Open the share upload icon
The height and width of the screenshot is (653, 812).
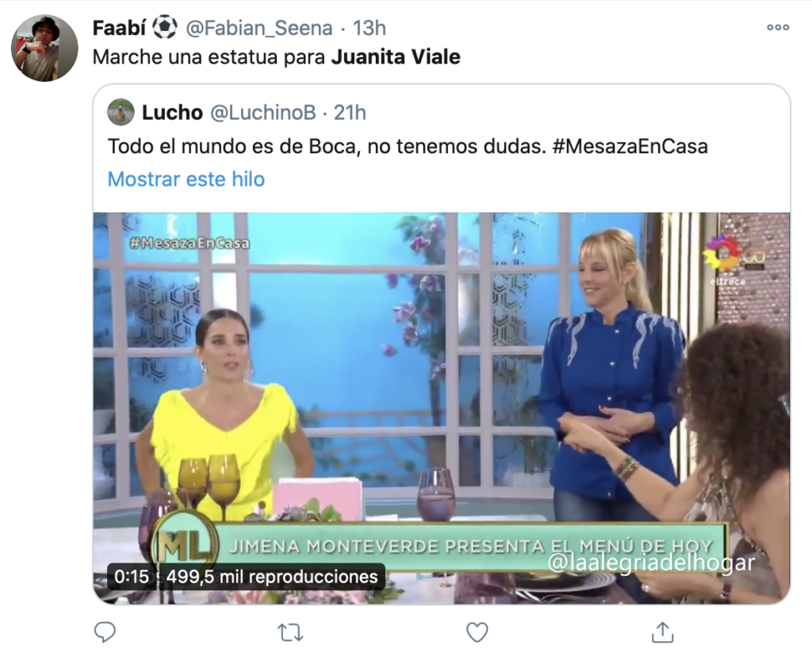pos(662,632)
